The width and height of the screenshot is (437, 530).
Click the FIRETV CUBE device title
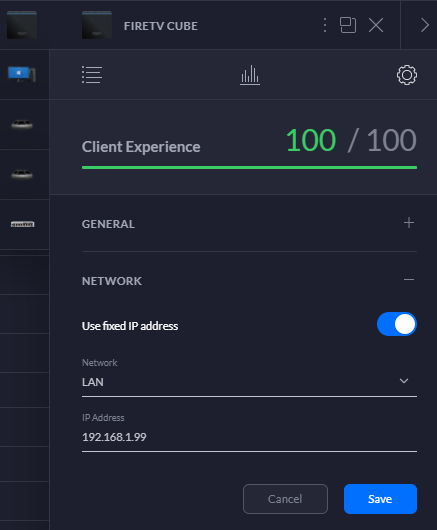[x=161, y=26]
